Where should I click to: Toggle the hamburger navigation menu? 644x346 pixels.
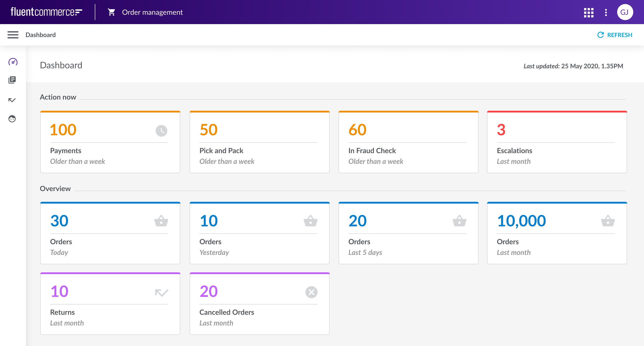tap(13, 35)
